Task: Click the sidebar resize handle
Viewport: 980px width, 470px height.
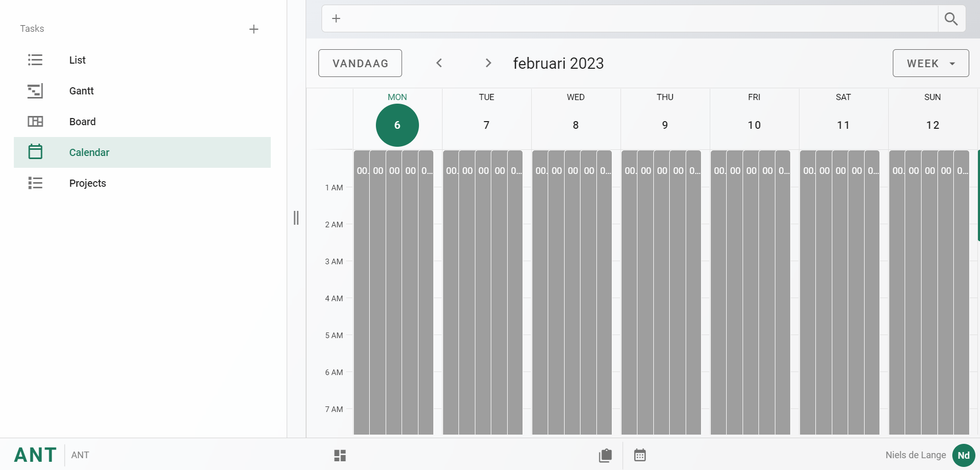Action: point(296,218)
